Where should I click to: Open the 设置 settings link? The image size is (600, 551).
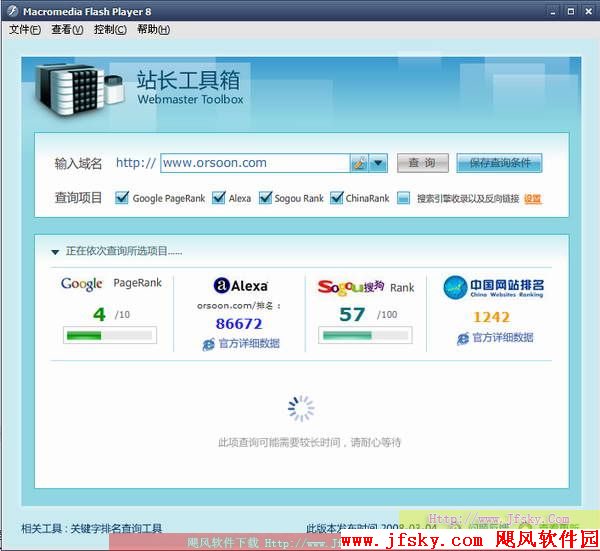pos(533,199)
